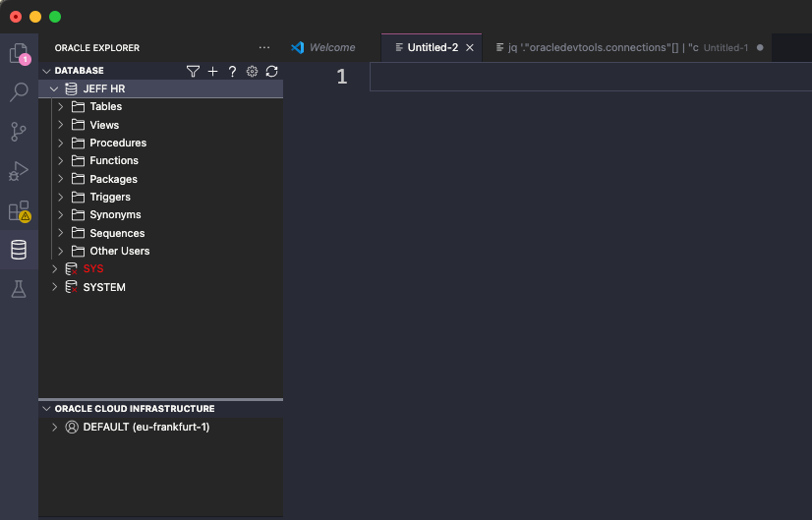The width and height of the screenshot is (812, 520).
Task: Switch to the Untitled-1 jq tab
Action: tap(626, 47)
